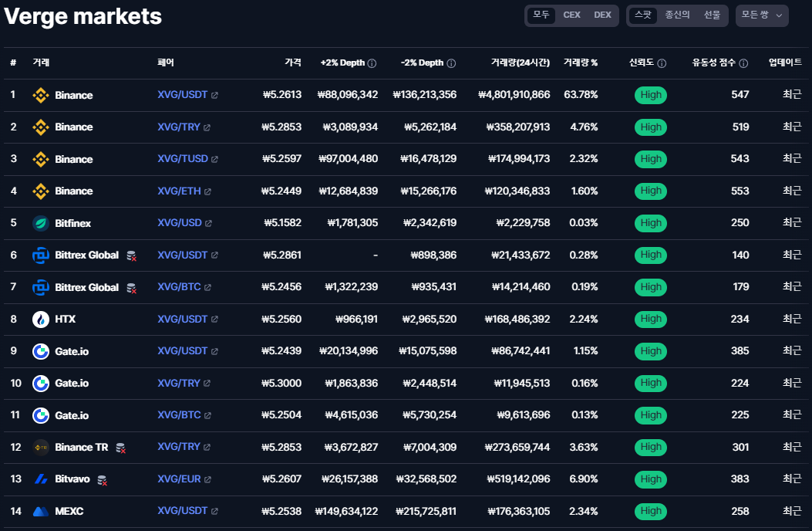Switch to the 선물 market tab
This screenshot has height=531, width=812.
pos(712,15)
